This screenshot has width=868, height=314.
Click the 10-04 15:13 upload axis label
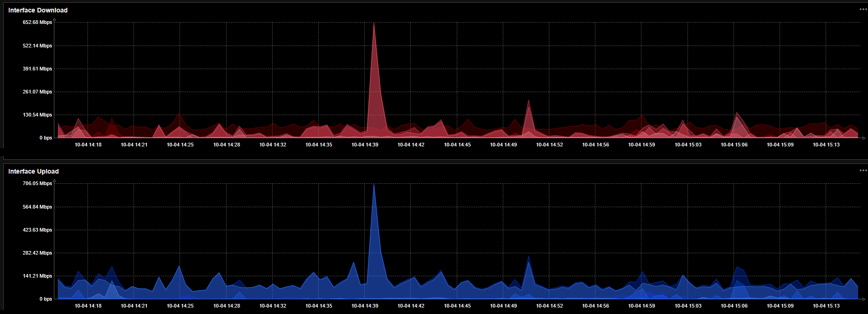click(x=826, y=306)
